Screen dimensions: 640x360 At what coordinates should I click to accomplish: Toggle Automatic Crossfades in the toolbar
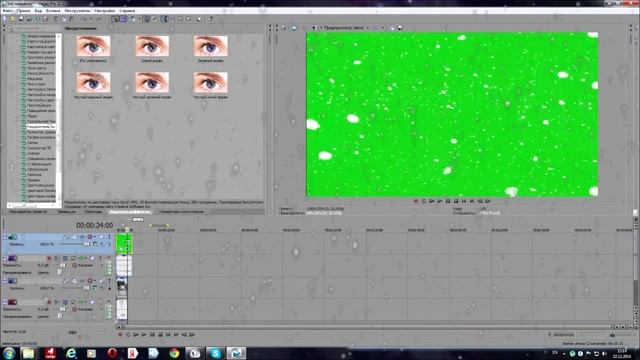point(123,19)
